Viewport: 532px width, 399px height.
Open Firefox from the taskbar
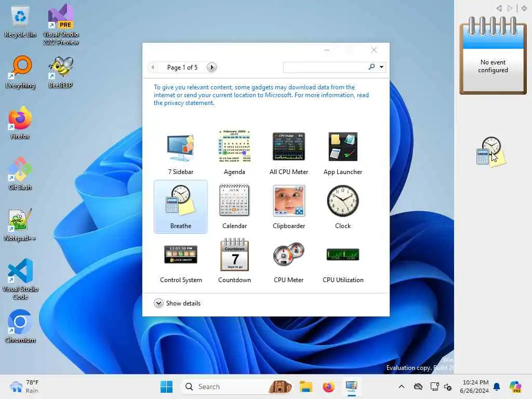tap(328, 387)
